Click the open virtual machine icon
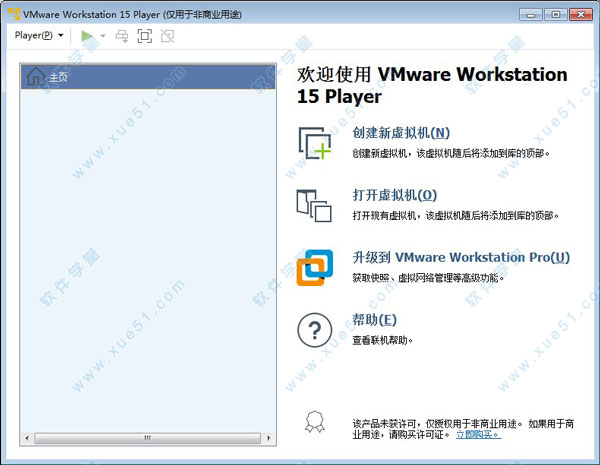The width and height of the screenshot is (600, 465). tap(314, 206)
